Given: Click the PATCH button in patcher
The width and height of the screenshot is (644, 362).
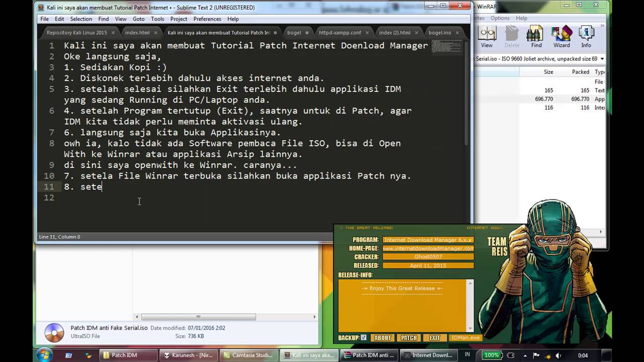Looking at the screenshot, I should pos(409,338).
